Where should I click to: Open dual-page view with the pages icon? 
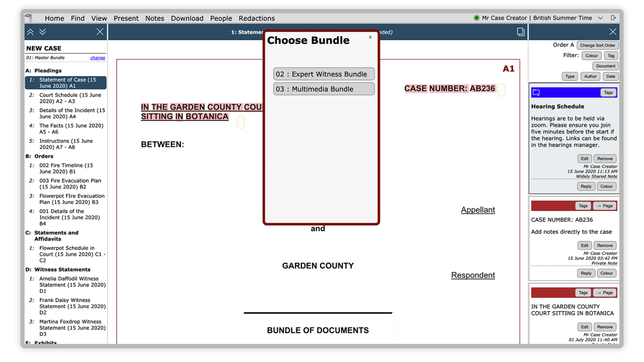521,31
